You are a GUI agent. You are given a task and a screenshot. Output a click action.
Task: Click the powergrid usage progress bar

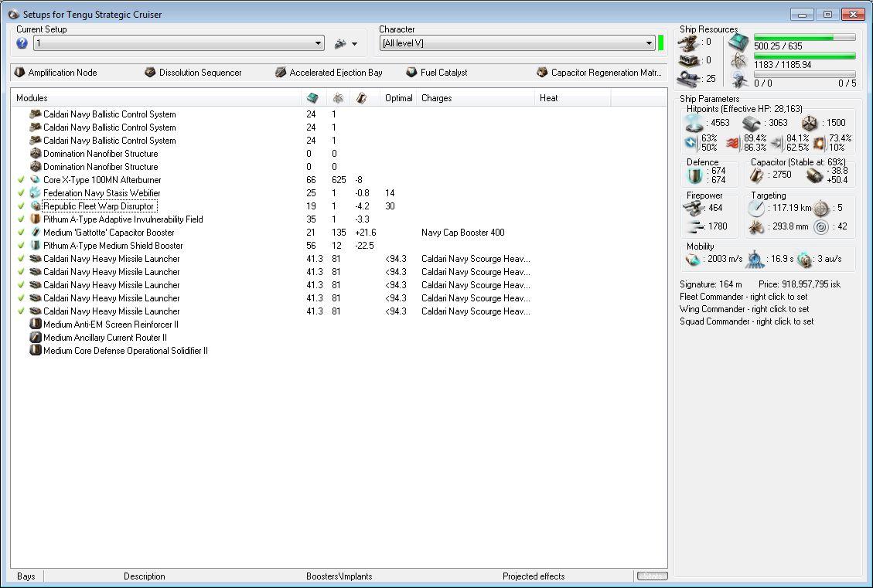[x=804, y=56]
